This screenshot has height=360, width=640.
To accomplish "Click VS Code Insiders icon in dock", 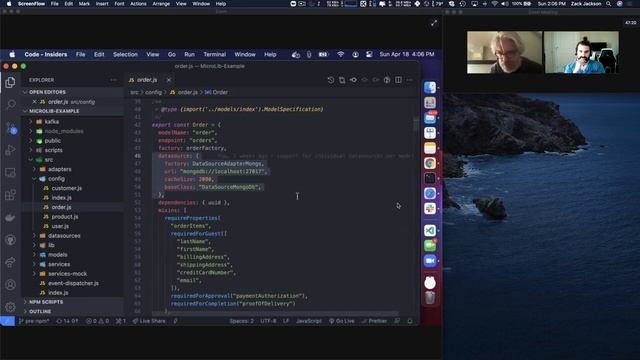I will coord(430,231).
